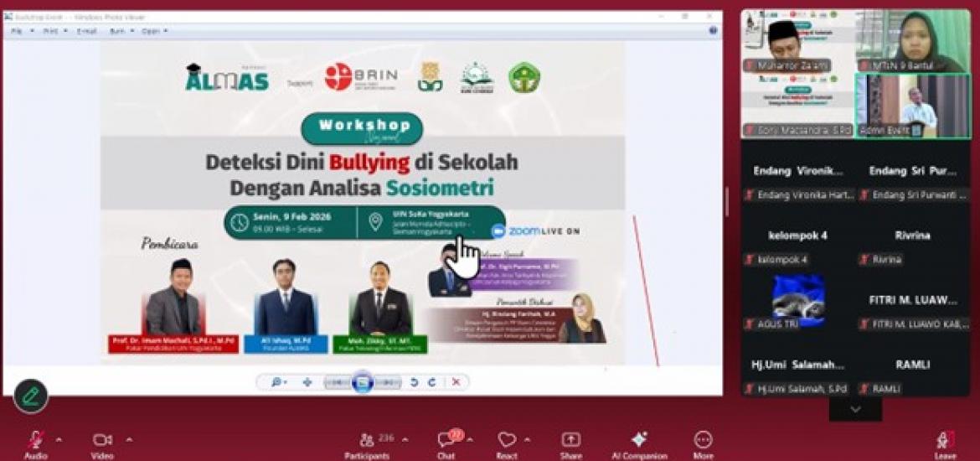Open the audio options arrow next to Audio
980x461 pixels.
coord(59,440)
